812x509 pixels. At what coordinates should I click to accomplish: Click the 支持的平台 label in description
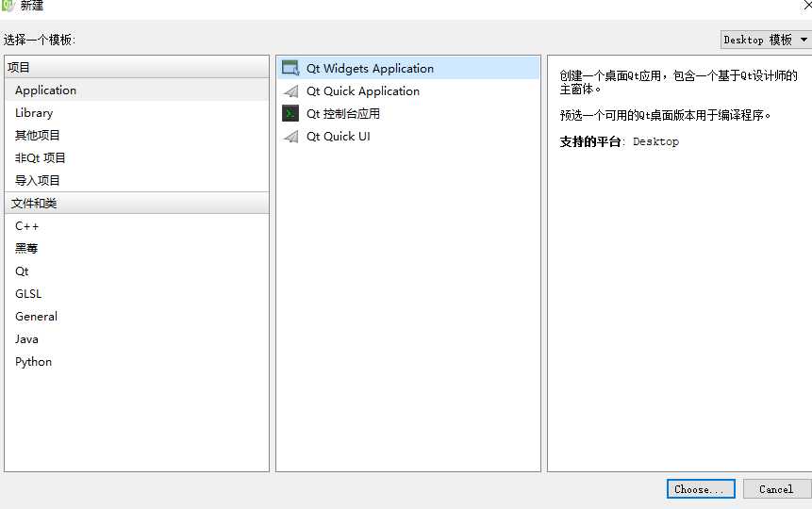589,142
